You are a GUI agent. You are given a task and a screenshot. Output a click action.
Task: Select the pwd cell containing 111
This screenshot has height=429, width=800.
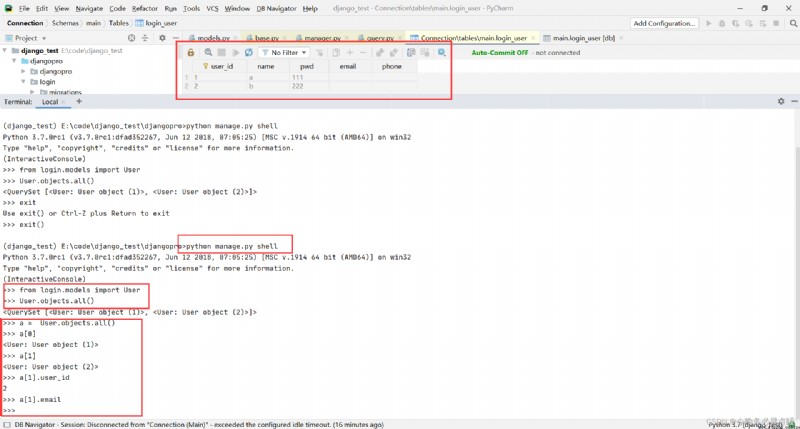(x=308, y=77)
